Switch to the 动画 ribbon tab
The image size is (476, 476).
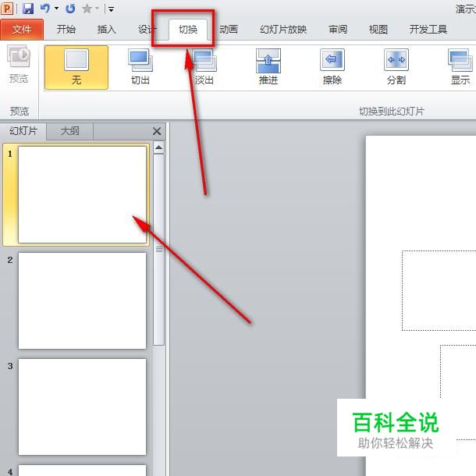click(x=229, y=30)
